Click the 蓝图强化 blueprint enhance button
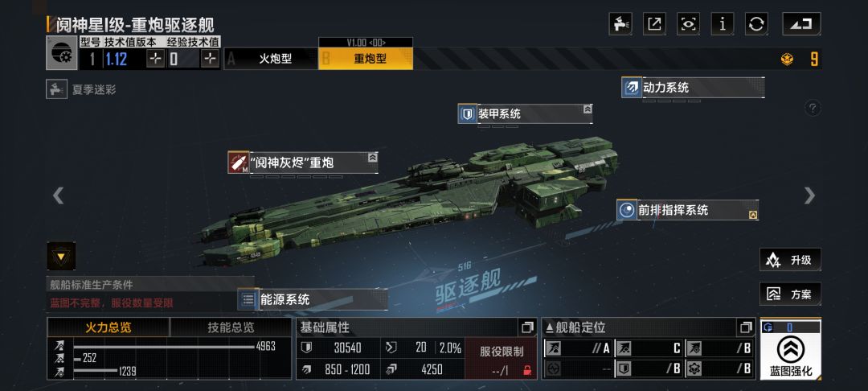Viewport: 868px width, 391px height. click(791, 350)
